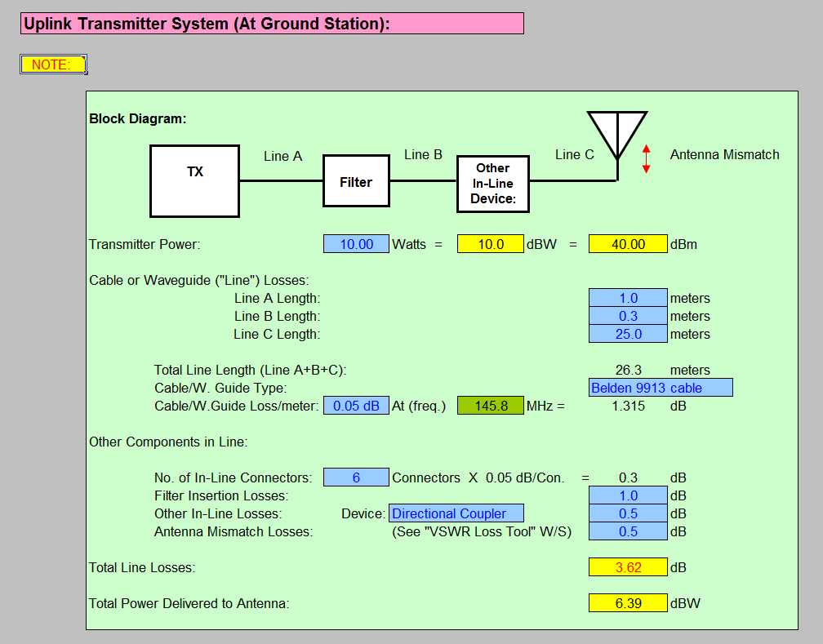Viewport: 823px width, 644px height.
Task: Select the 145.8 MHz frequency cell
Action: click(490, 406)
